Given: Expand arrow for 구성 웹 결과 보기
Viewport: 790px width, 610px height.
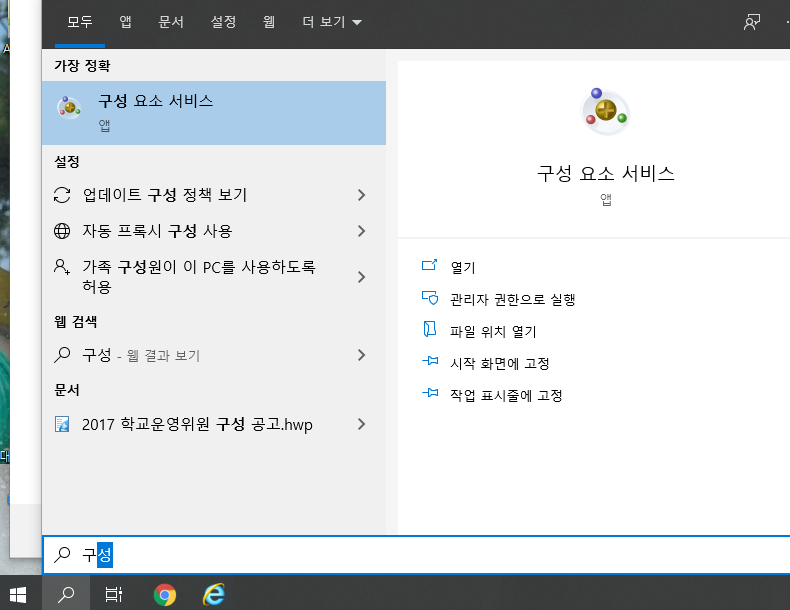Looking at the screenshot, I should tap(361, 355).
